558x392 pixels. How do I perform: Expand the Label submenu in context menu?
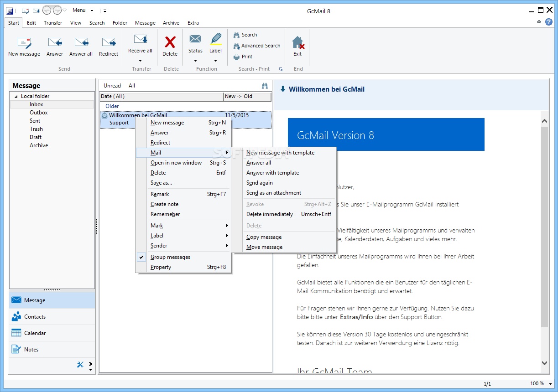pos(227,236)
